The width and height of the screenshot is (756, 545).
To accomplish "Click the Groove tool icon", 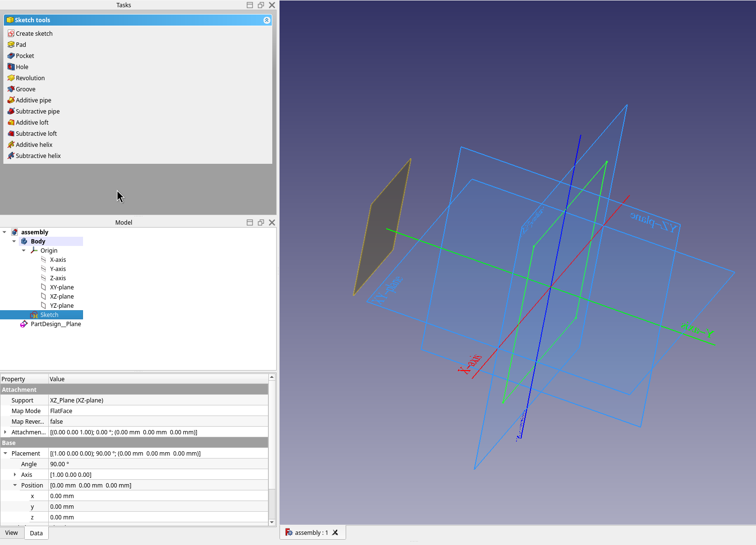I will [x=11, y=89].
